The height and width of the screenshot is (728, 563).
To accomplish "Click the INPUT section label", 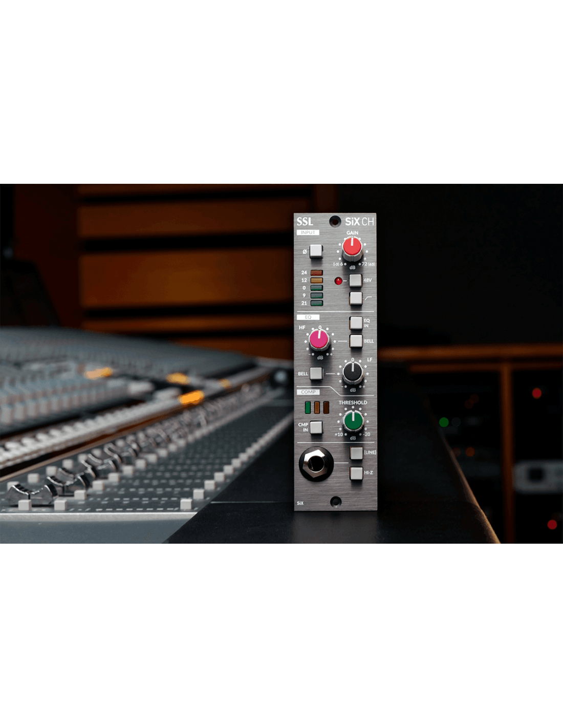I will pos(308,232).
